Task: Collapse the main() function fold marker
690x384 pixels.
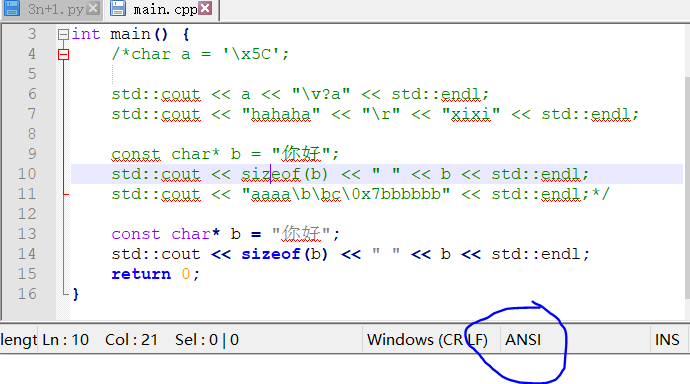Action: (63, 34)
